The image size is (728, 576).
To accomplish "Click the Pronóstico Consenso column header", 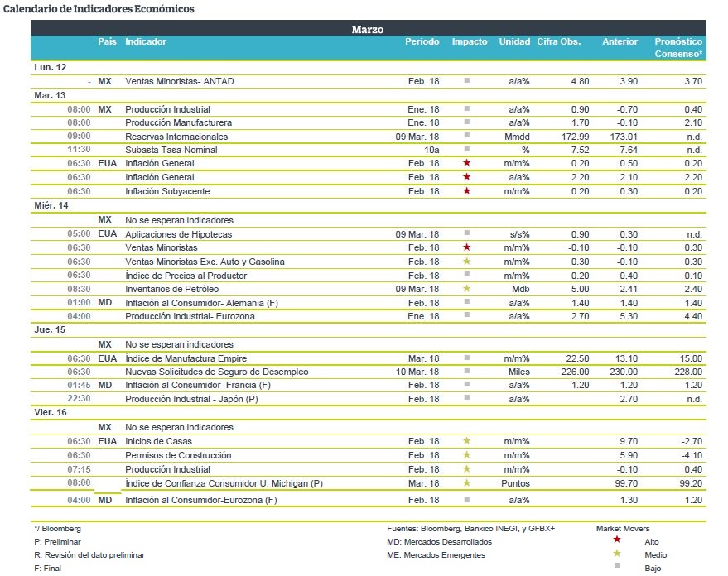I will (x=678, y=47).
